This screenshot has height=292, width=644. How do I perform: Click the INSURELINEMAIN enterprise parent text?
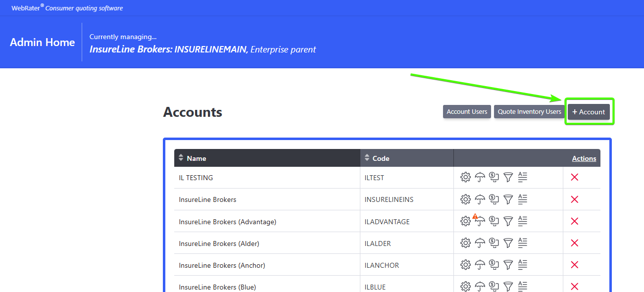point(202,49)
